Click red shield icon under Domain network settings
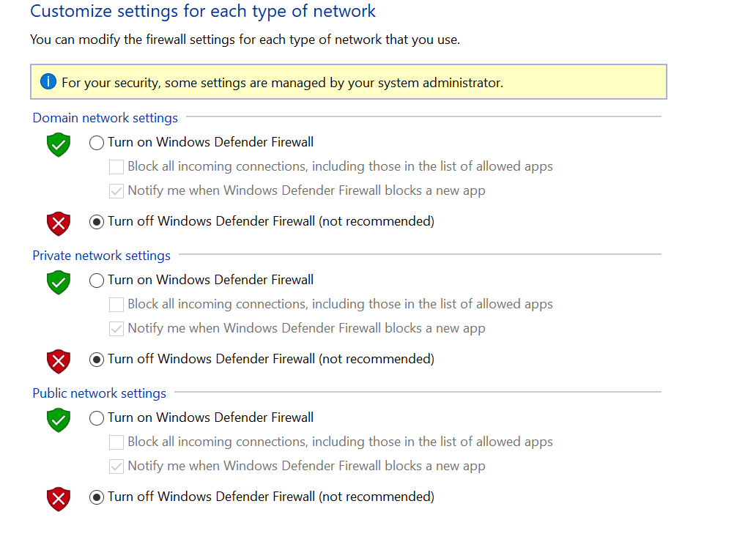The width and height of the screenshot is (756, 542). [x=59, y=223]
